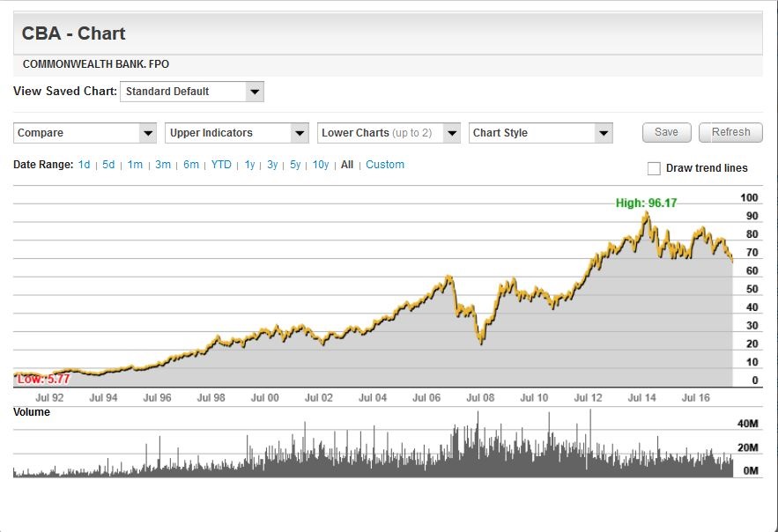The height and width of the screenshot is (532, 778).
Task: Click the Save button
Action: pyautogui.click(x=666, y=132)
